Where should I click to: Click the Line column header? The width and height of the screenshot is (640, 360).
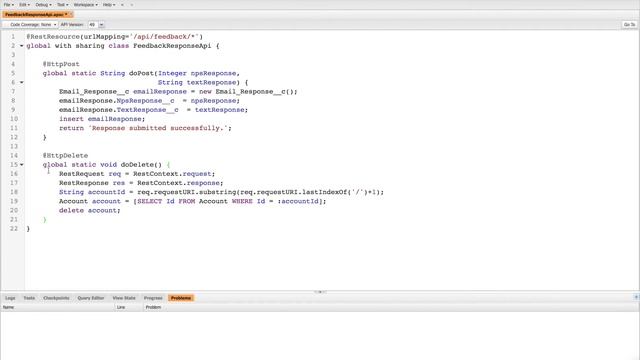pyautogui.click(x=129, y=307)
